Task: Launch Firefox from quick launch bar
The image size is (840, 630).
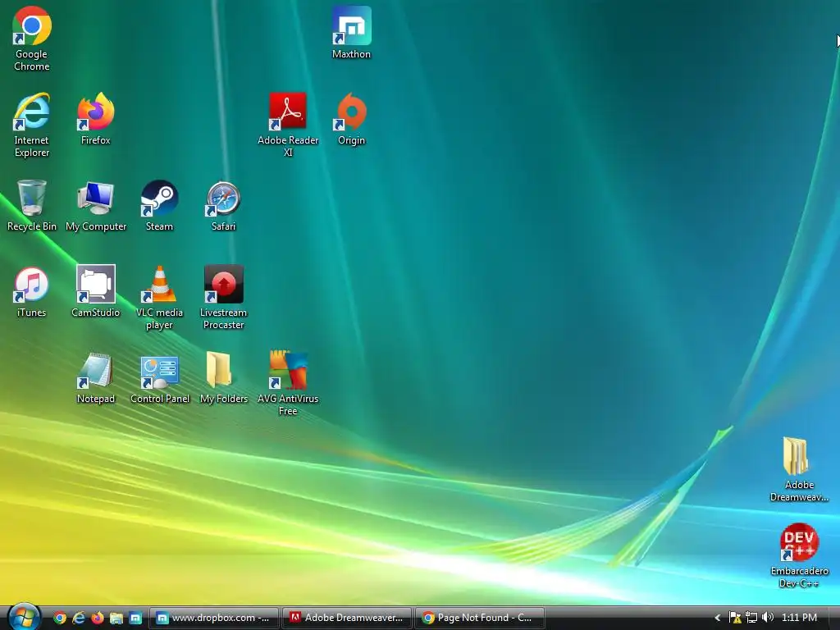Action: pyautogui.click(x=98, y=618)
